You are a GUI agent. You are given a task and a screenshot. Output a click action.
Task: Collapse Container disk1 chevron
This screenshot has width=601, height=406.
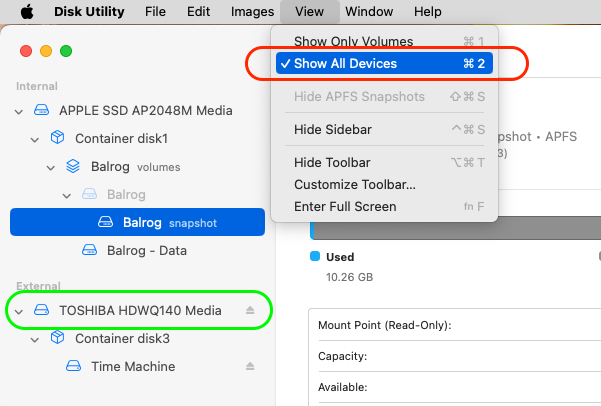coord(35,140)
